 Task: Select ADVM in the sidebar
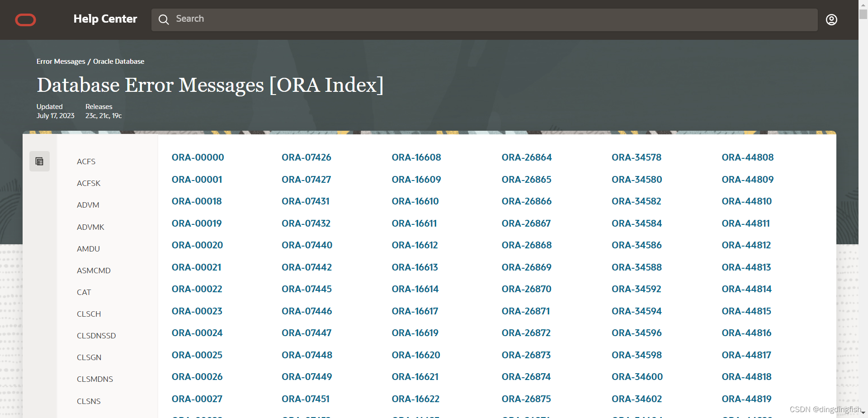pyautogui.click(x=88, y=205)
